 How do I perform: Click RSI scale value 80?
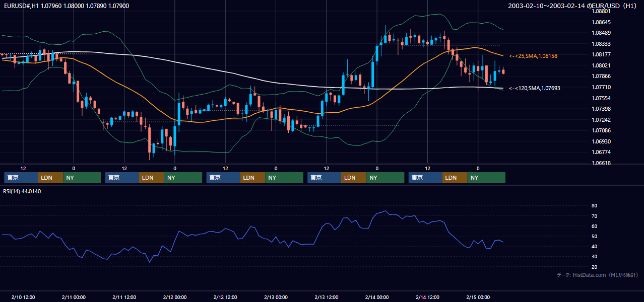pyautogui.click(x=594, y=206)
